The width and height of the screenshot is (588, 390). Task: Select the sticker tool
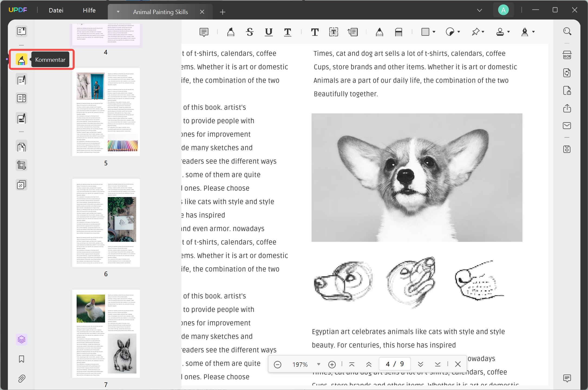click(x=450, y=32)
